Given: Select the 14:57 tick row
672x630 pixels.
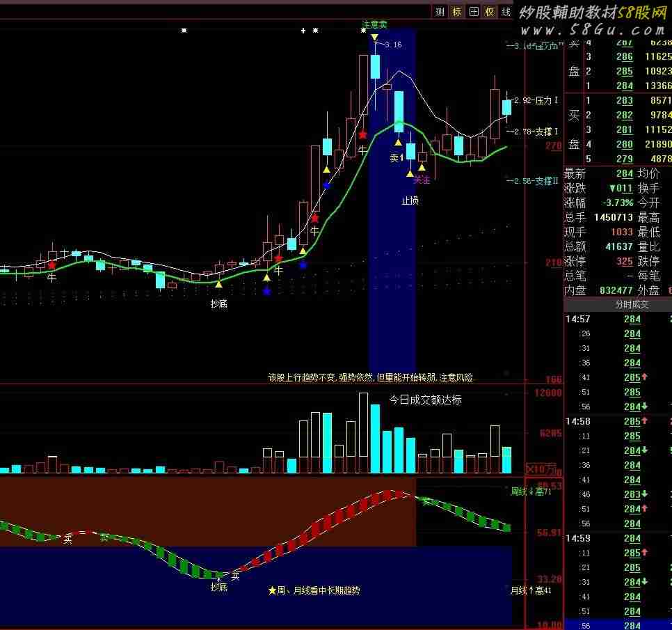Looking at the screenshot, I should pyautogui.click(x=618, y=319).
